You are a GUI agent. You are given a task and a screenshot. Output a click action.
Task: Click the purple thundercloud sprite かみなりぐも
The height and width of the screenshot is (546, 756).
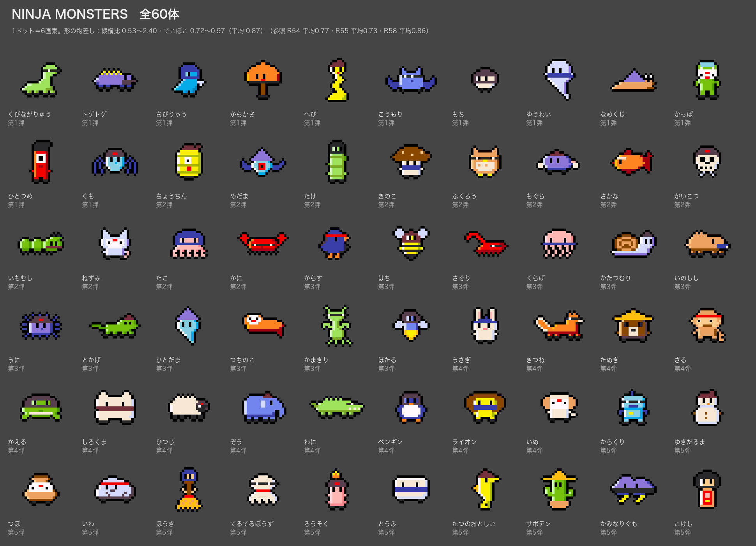point(633,489)
